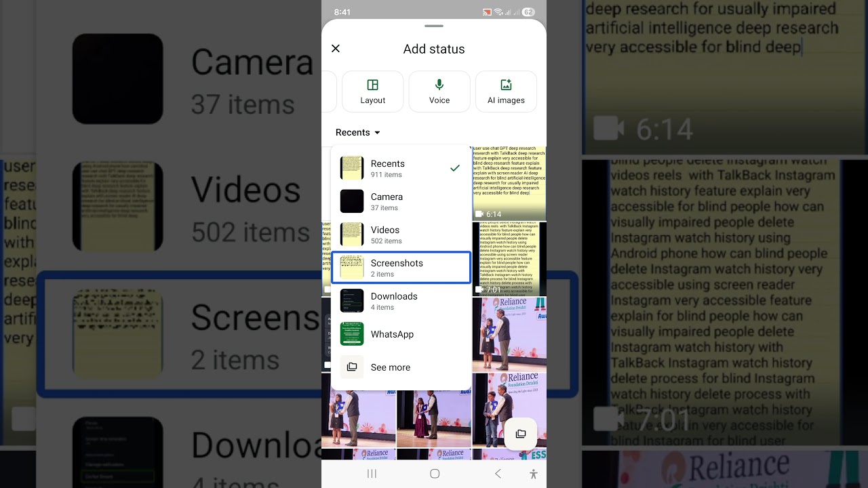Screen dimensions: 868x488
Task: Select the Recents album entry
Action: (x=401, y=168)
